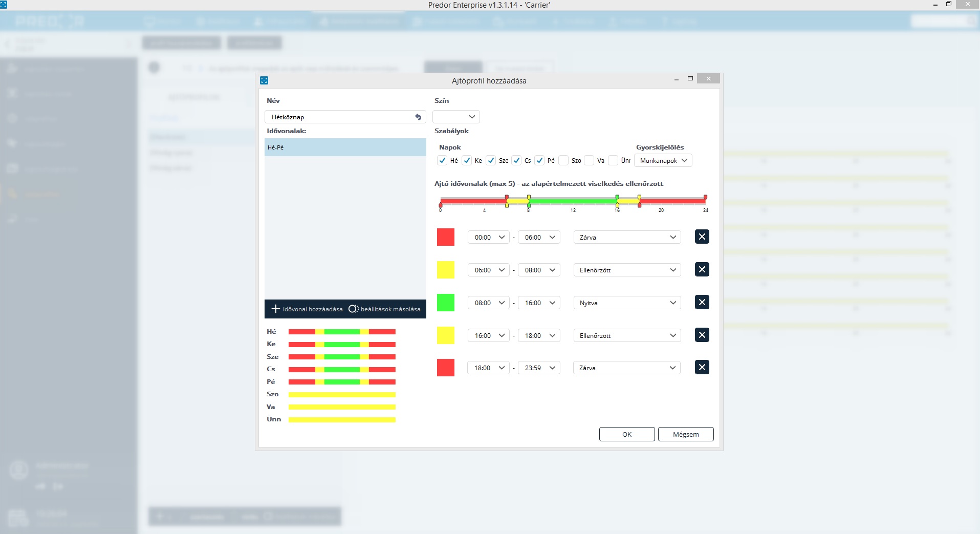Viewport: 980px width, 534px height.
Task: Confirm with the OK button
Action: coord(626,434)
